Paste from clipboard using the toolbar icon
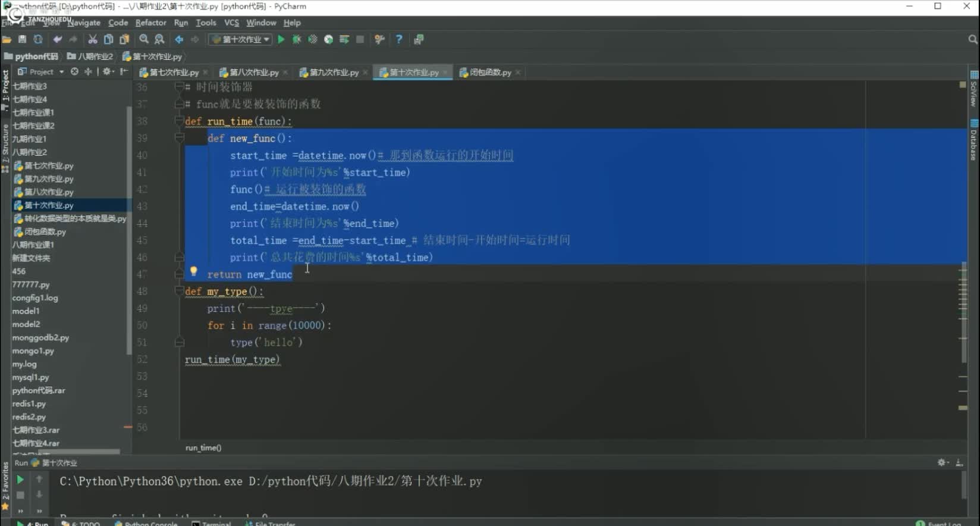The width and height of the screenshot is (980, 526). 124,39
